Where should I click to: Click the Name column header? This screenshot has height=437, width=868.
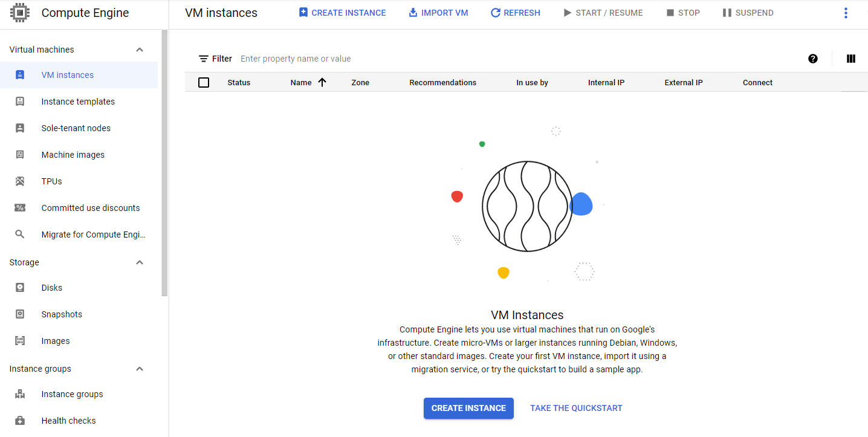click(301, 82)
